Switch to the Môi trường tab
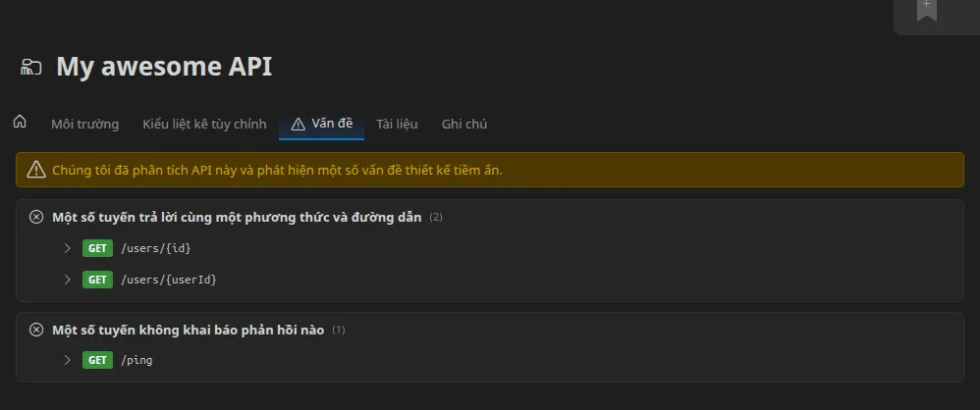 click(x=85, y=125)
